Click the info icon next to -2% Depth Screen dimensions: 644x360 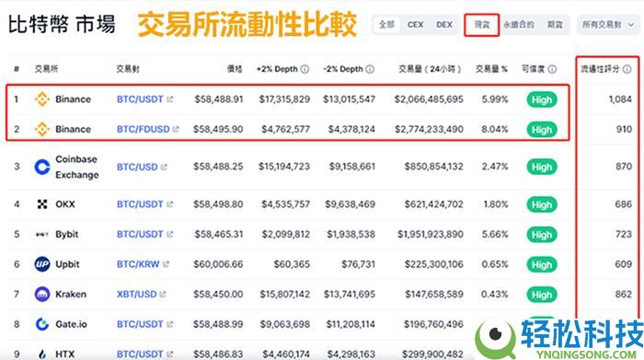[x=370, y=69]
